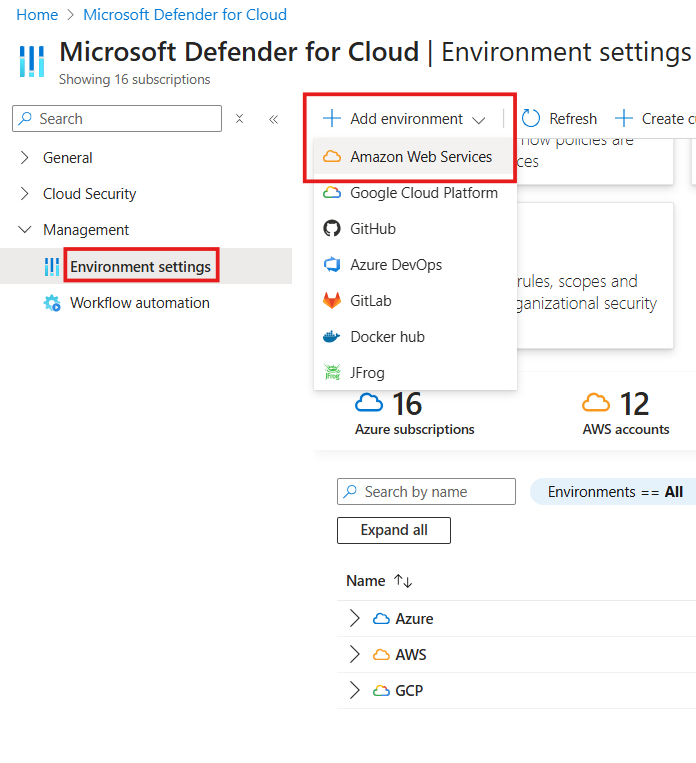
Task: Pick GitLab from the environment list
Action: [415, 301]
